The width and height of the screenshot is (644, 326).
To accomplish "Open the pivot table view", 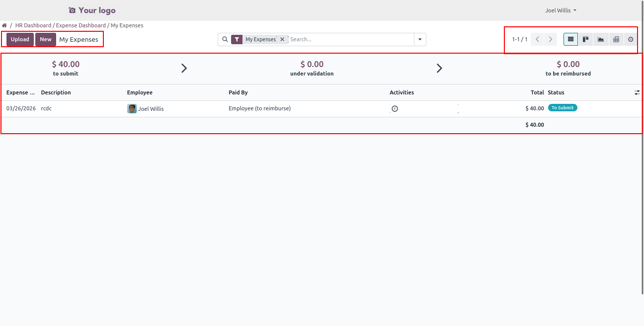I will (x=616, y=39).
